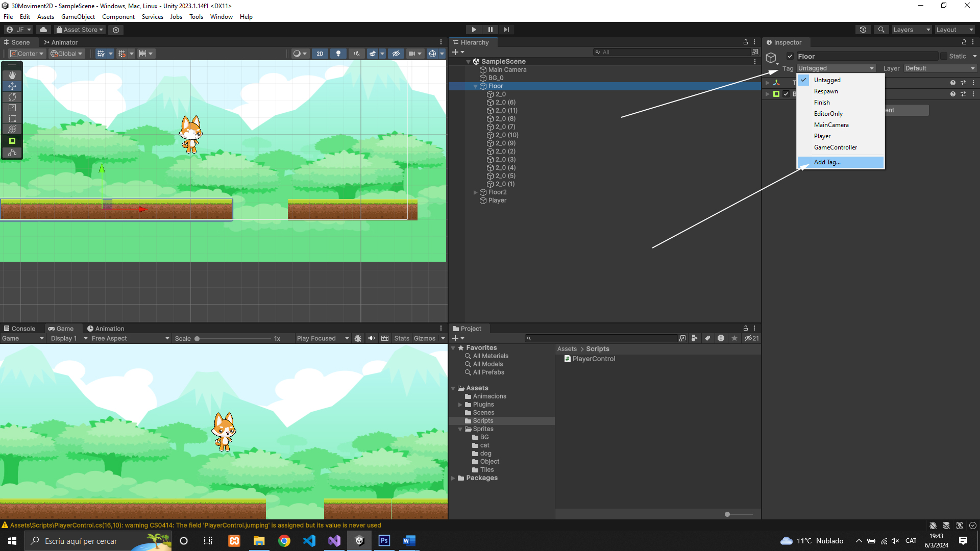Open the Asset Store button
The image size is (980, 551).
pos(80,30)
